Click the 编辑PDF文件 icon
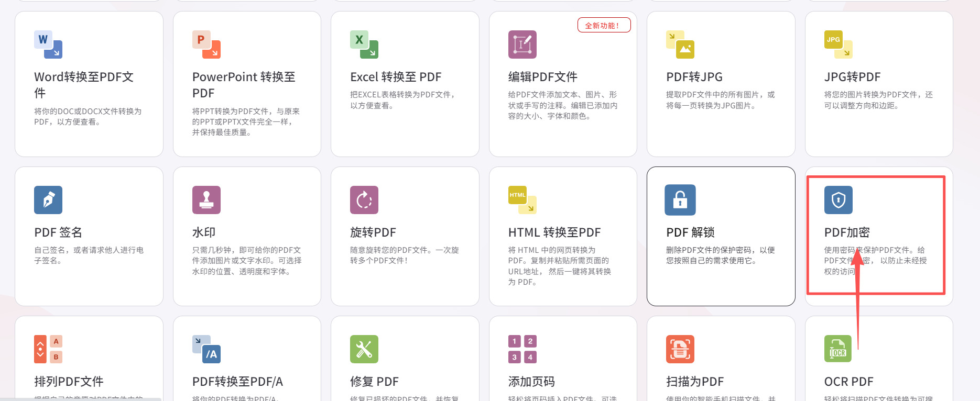Image resolution: width=980 pixels, height=401 pixels. click(522, 44)
